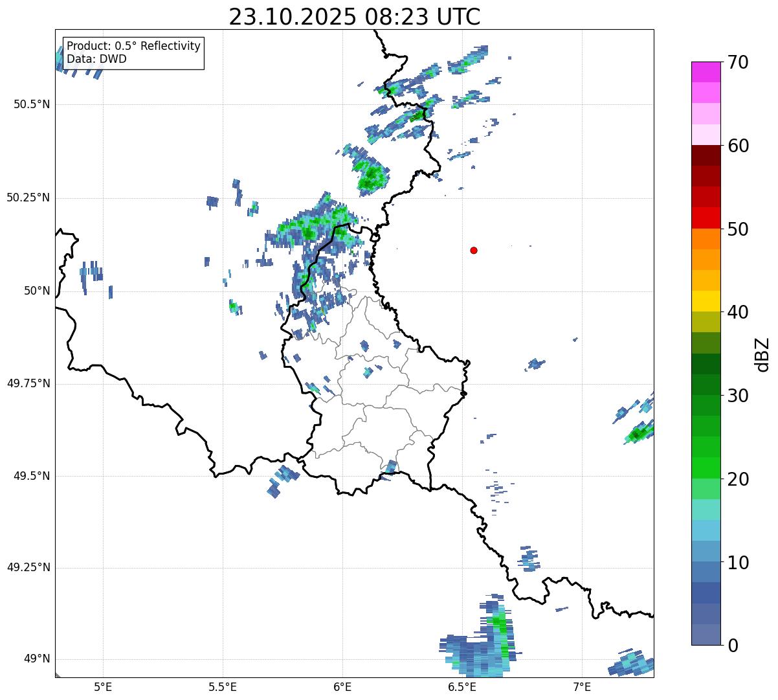Screen dimensions: 778x700
Task: Click the 'Product: 0.5° Reflectivity' legend line
Action: coord(133,47)
